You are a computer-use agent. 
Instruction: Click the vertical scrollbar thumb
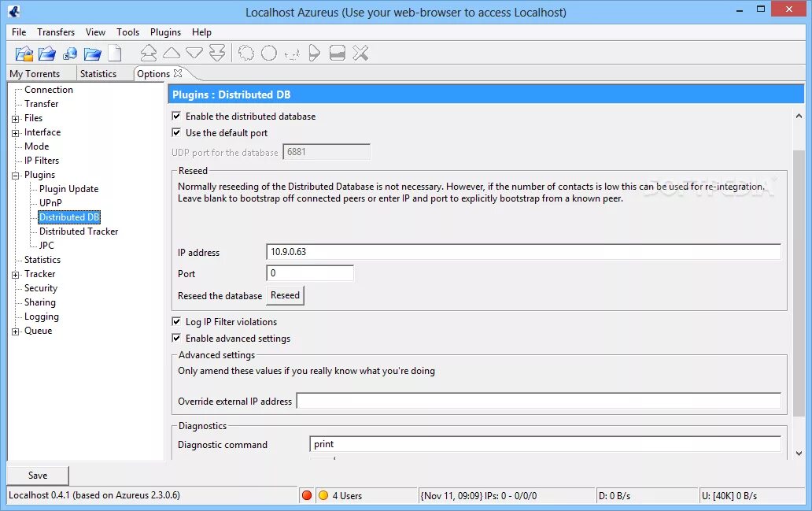click(799, 283)
